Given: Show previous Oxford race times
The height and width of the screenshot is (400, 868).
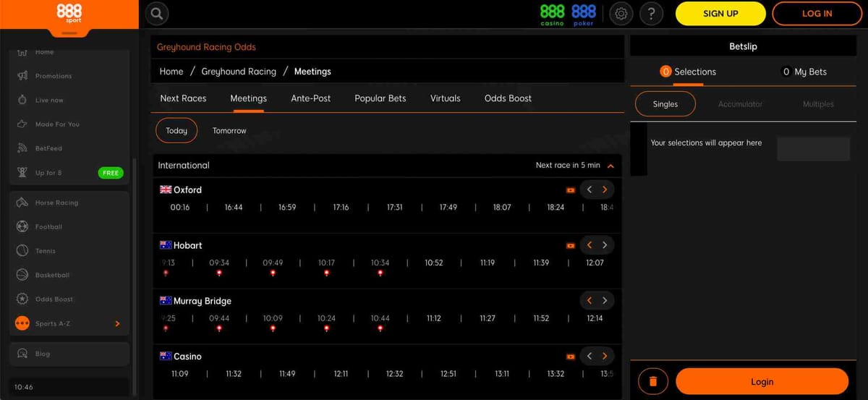Looking at the screenshot, I should coord(590,190).
